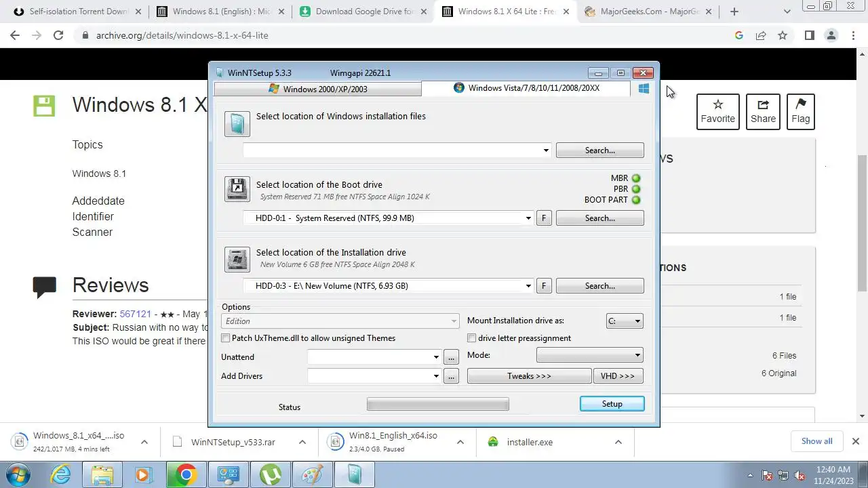Screen dimensions: 868x488
Task: Click F button for Installation drive
Action: (544, 286)
